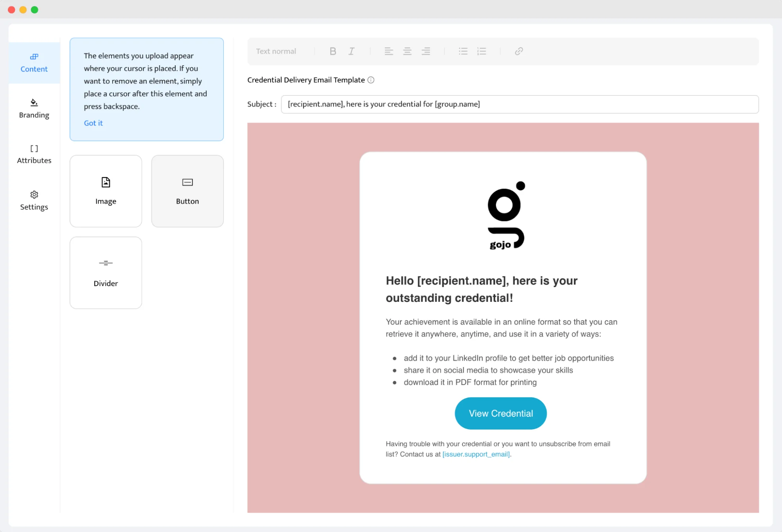Place cursor in the Hello [recipient.name] heading

(482, 289)
